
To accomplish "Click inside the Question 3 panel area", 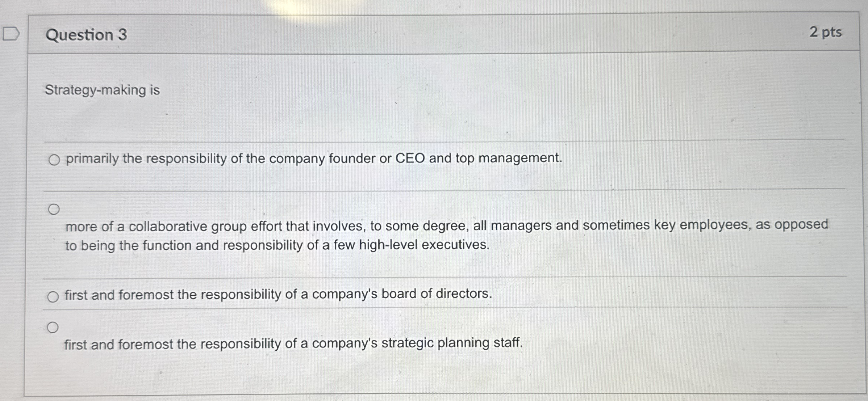I will pyautogui.click(x=435, y=199).
